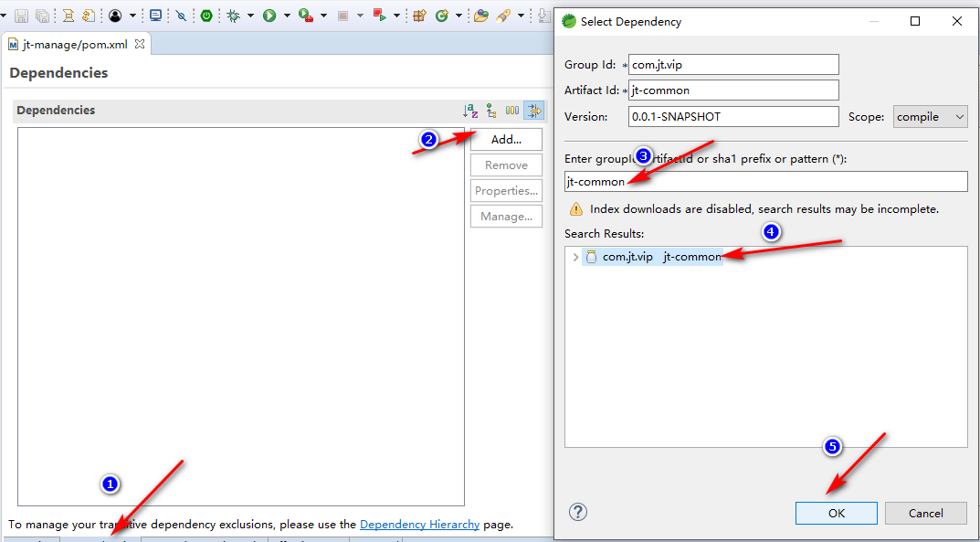Click the Remove button

(506, 165)
